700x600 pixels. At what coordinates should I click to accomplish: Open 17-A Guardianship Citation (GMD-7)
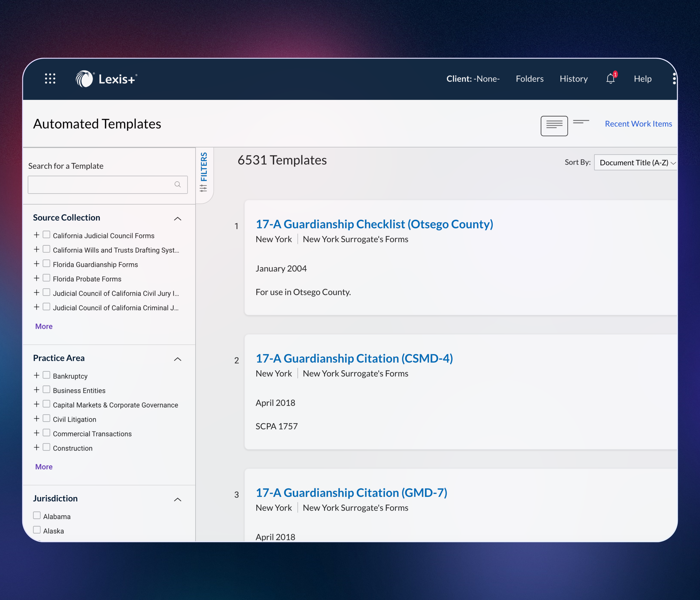point(351,493)
